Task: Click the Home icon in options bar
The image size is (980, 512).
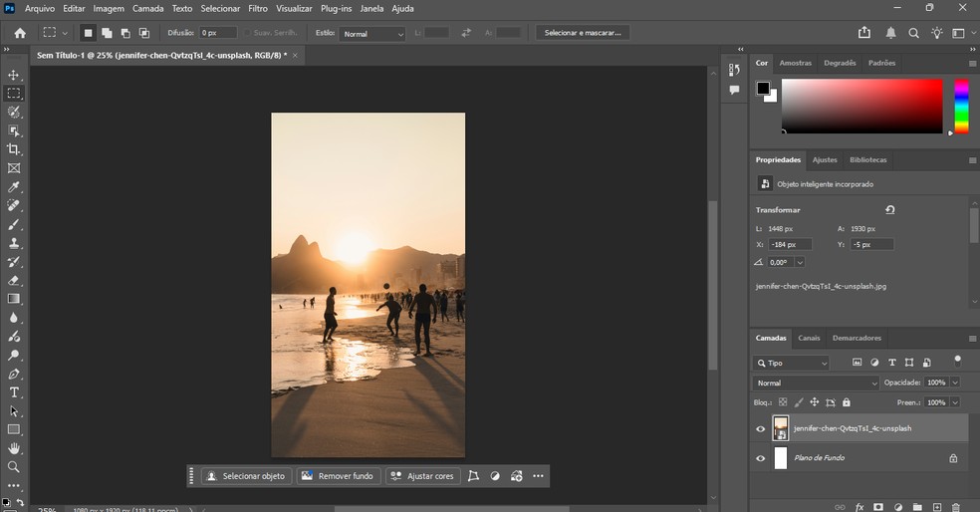Action: (20, 33)
